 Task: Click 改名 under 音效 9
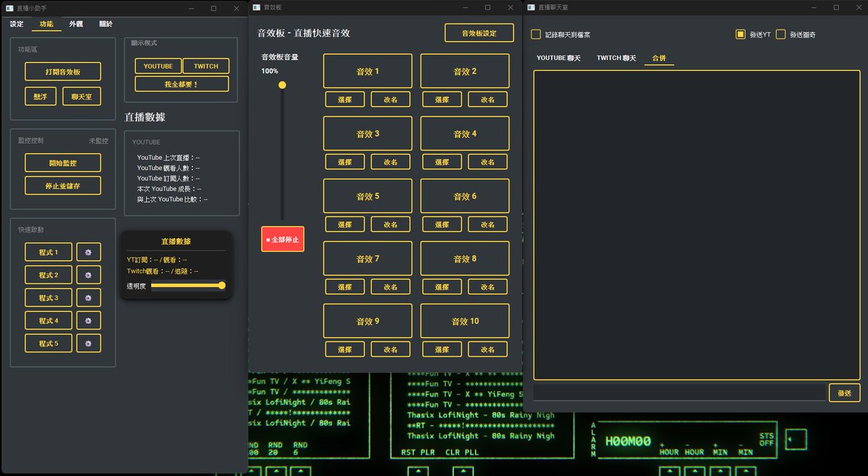pyautogui.click(x=391, y=349)
